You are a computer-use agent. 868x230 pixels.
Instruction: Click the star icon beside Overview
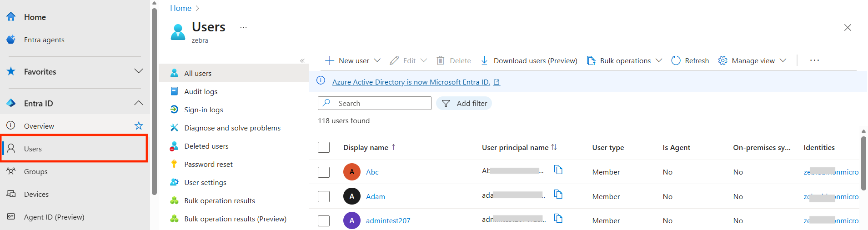coord(139,126)
